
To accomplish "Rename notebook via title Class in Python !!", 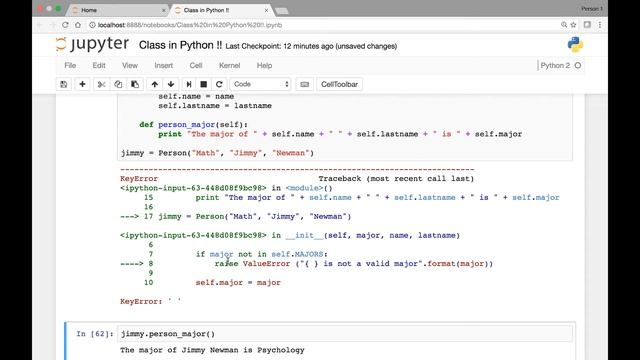I will click(180, 45).
